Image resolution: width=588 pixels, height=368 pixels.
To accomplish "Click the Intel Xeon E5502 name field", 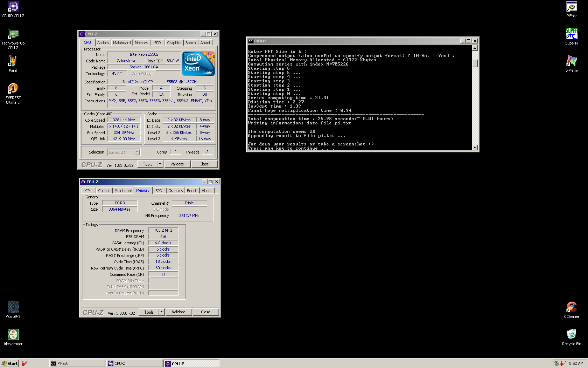I will [144, 54].
